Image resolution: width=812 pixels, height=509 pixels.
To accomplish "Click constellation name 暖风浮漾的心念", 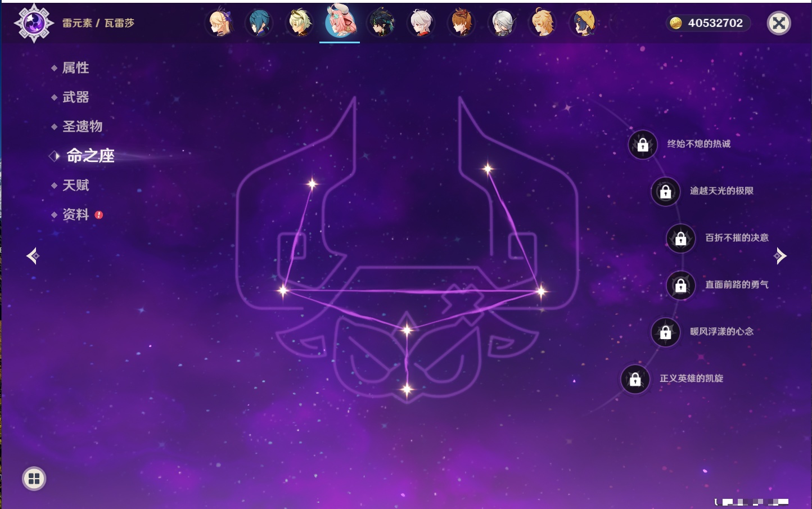I will coord(722,331).
